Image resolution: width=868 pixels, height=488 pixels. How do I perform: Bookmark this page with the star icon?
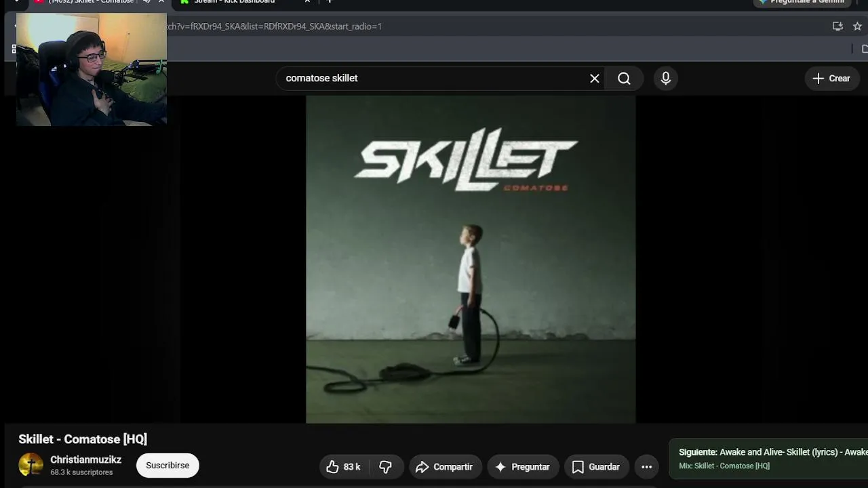pyautogui.click(x=857, y=26)
